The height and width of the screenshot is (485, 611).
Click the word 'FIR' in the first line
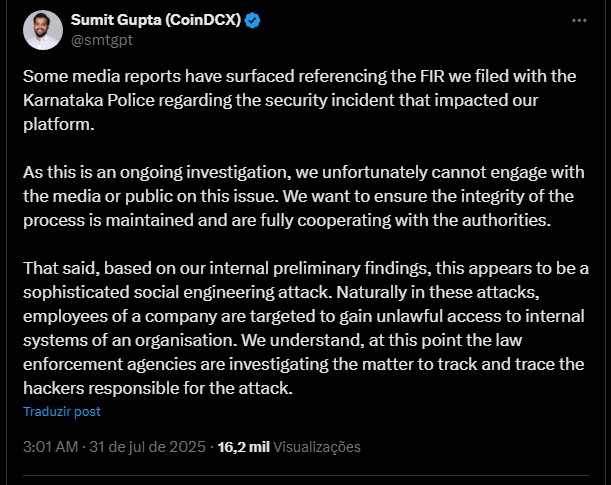pyautogui.click(x=432, y=76)
